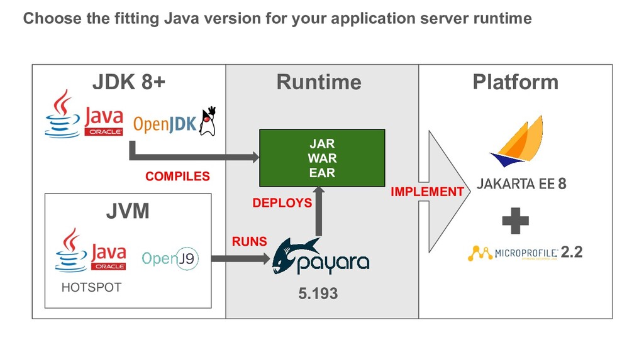Click the 'EAR' text in green box
This screenshot has height=362, width=644.
click(322, 173)
